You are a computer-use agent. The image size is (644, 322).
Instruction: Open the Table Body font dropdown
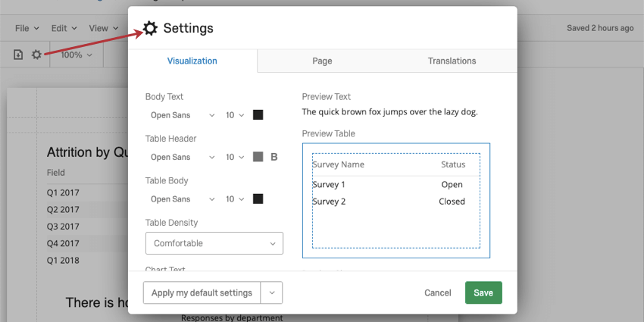(x=182, y=199)
